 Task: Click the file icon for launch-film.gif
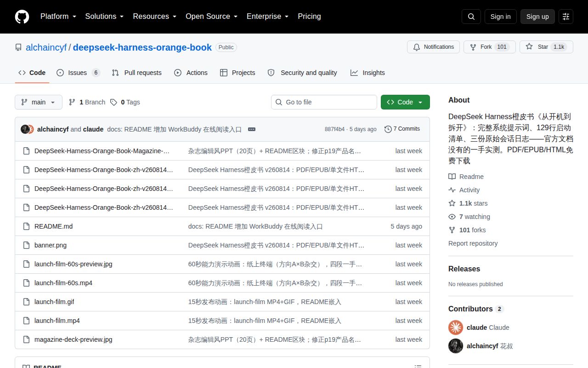[x=26, y=302]
